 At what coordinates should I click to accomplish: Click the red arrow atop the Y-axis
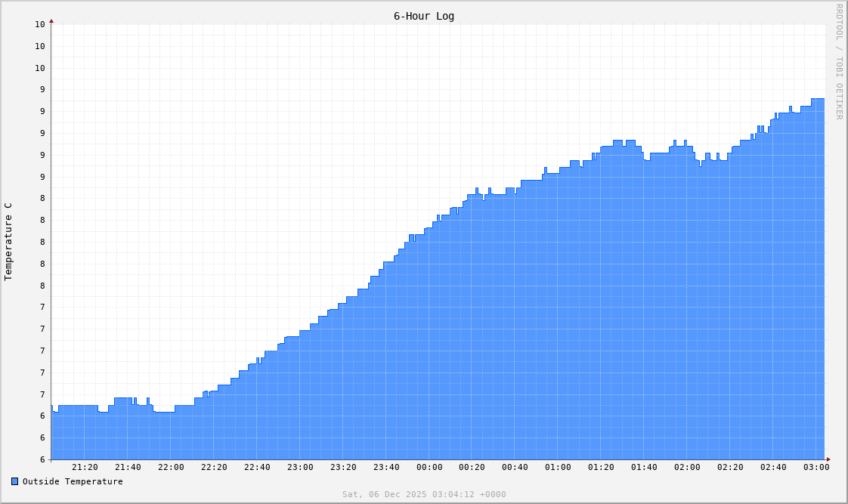pos(51,22)
